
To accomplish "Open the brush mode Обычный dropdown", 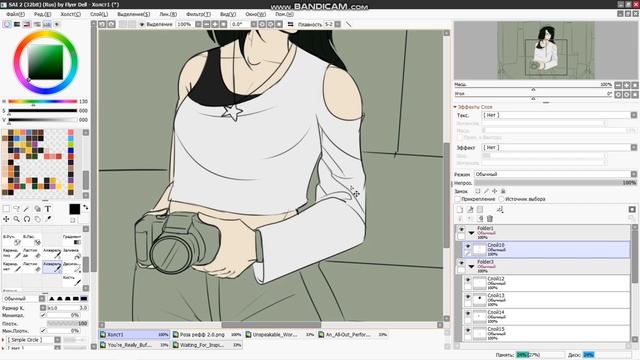I will pos(24,299).
